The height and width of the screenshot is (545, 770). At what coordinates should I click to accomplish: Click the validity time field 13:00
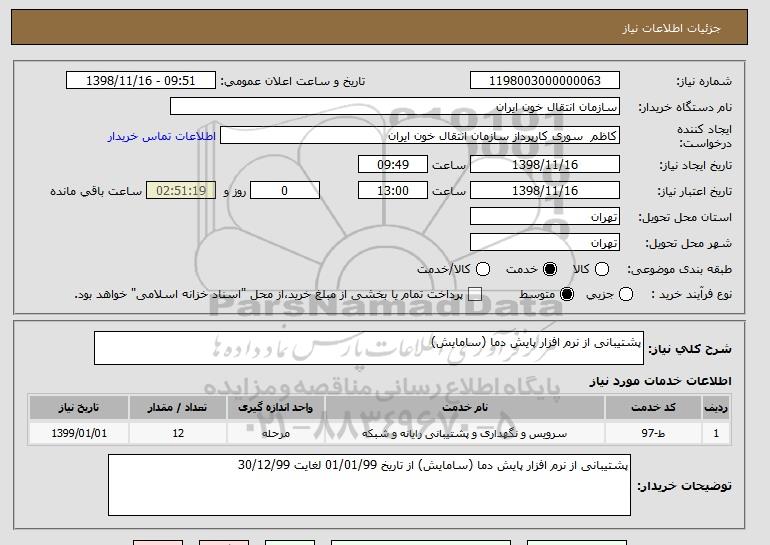[x=393, y=191]
